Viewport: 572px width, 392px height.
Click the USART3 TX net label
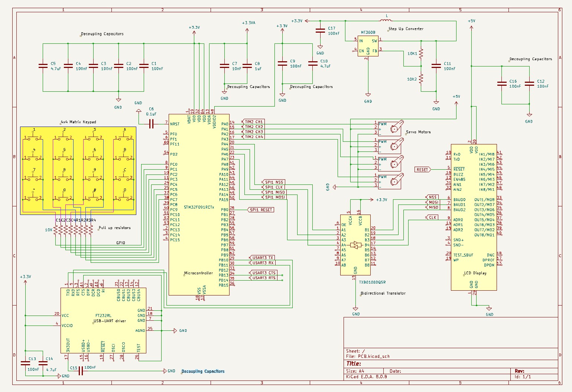[262, 258]
